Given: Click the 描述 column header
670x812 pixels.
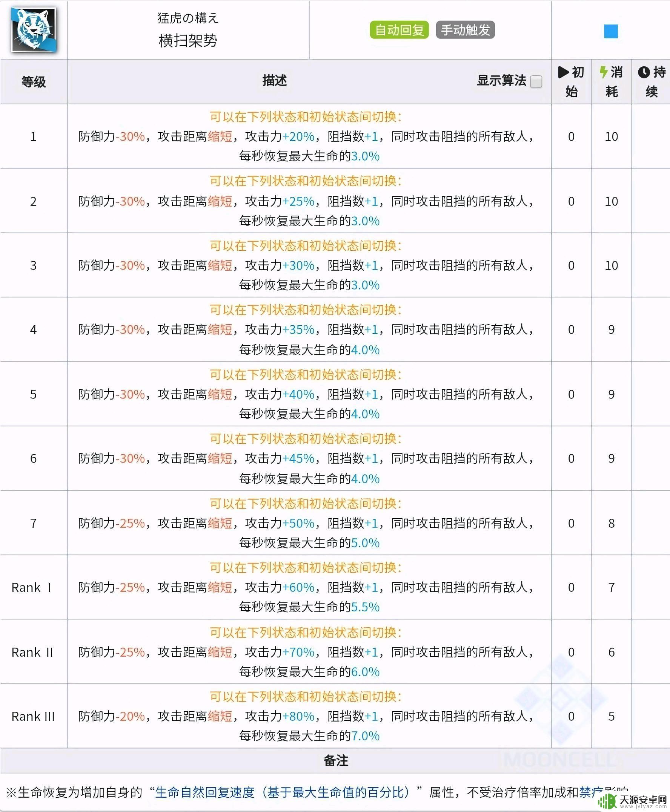Looking at the screenshot, I should tap(274, 80).
